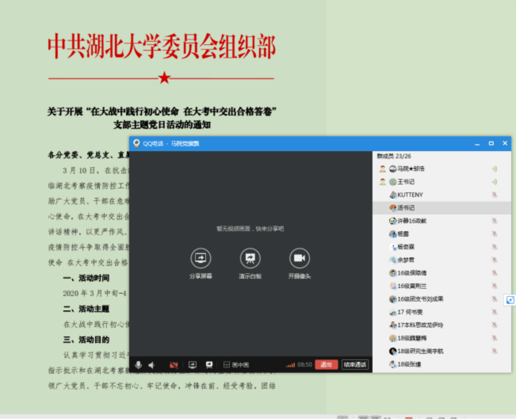516x420 pixels.
Task: Click the orange signal strength indicator
Action: tap(290, 365)
